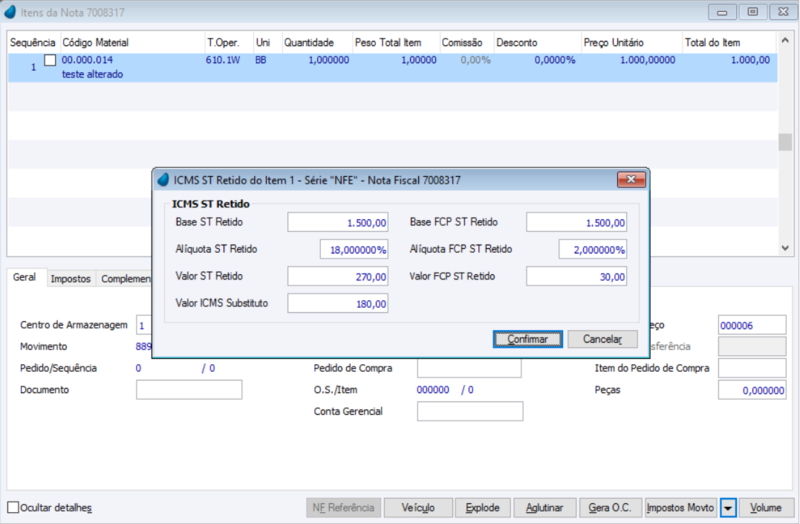Click the O.S./Item value 000000
This screenshot has height=524, width=800.
(x=433, y=390)
